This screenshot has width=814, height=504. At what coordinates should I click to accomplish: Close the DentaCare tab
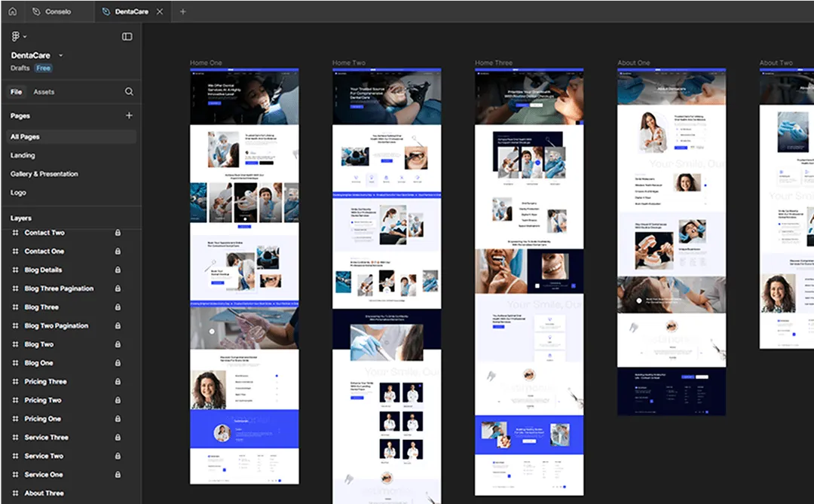(160, 11)
